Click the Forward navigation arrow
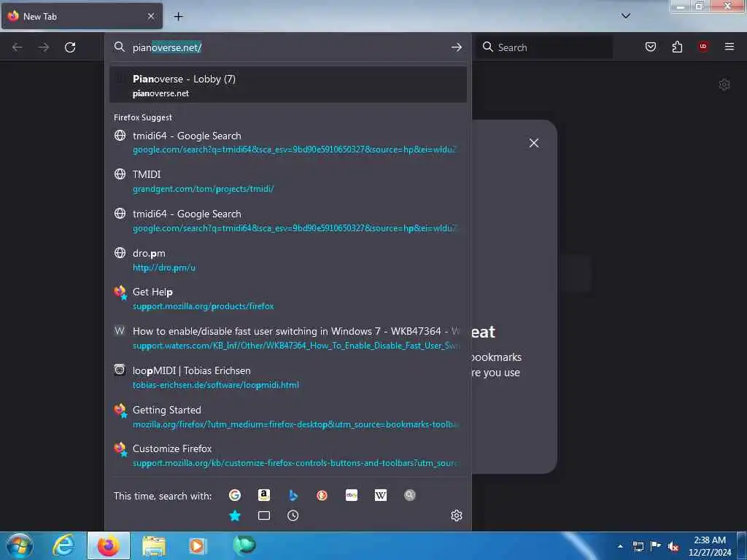The height and width of the screenshot is (560, 747). (43, 47)
